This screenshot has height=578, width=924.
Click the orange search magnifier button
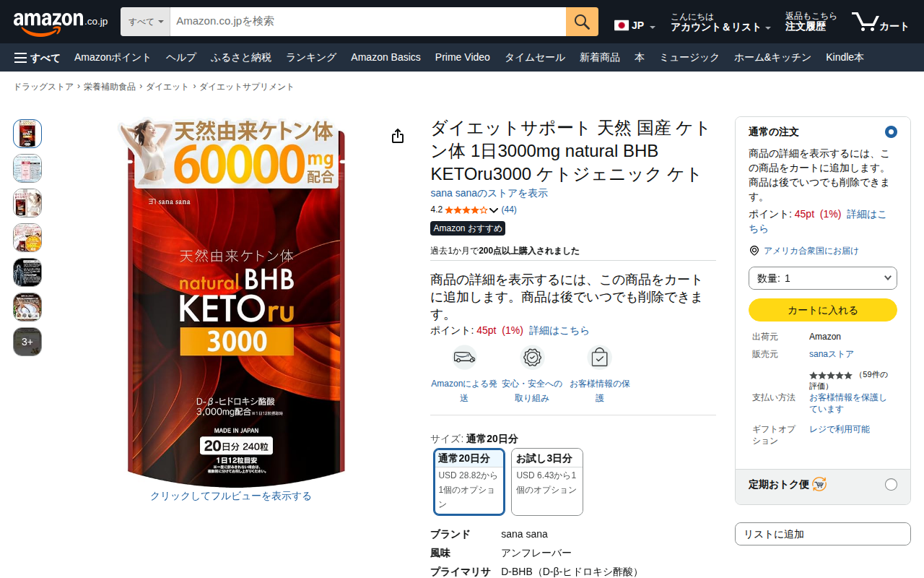(x=582, y=22)
